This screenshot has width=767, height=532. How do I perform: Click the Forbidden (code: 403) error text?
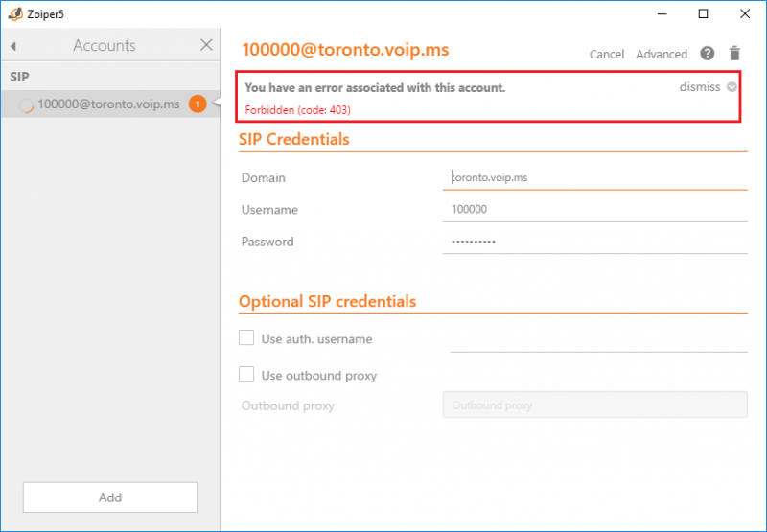pyautogui.click(x=297, y=110)
